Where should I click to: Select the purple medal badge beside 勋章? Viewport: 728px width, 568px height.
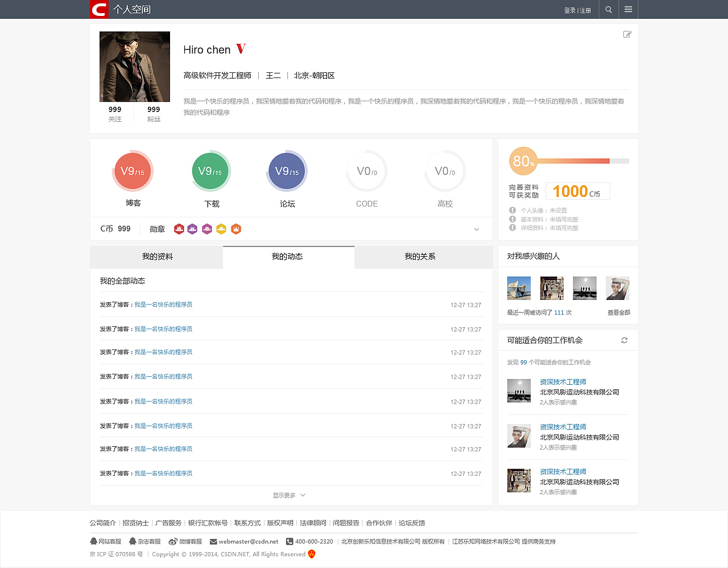tap(193, 229)
